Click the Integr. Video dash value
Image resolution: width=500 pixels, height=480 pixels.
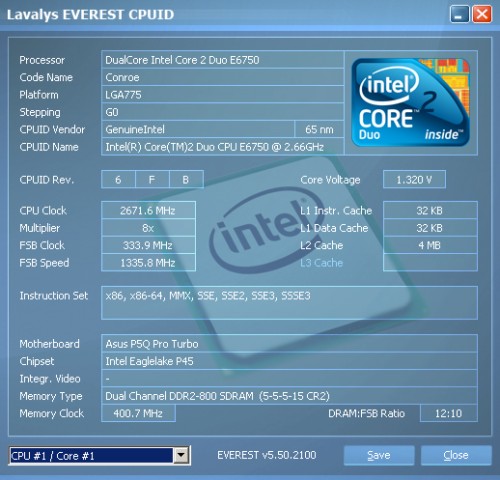pyautogui.click(x=289, y=379)
